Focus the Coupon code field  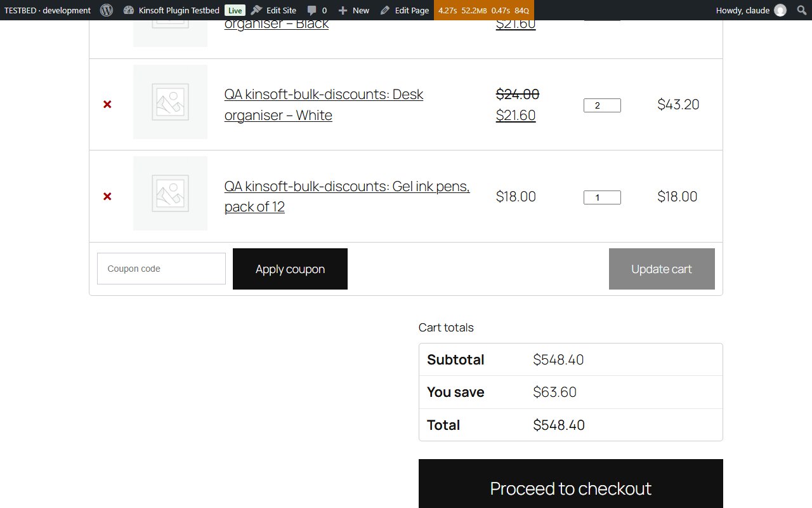pyautogui.click(x=161, y=269)
